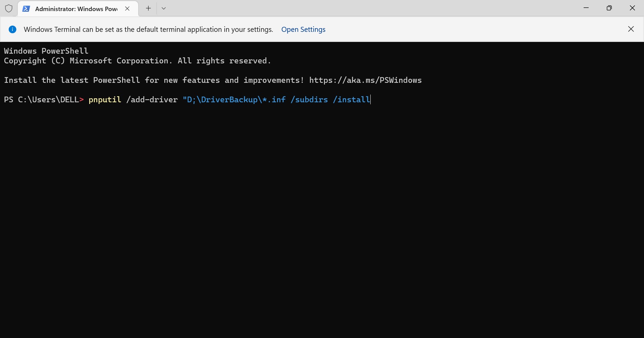Image resolution: width=644 pixels, height=338 pixels.
Task: Close the Administrator: Windows PowerShell tab
Action: click(x=127, y=9)
